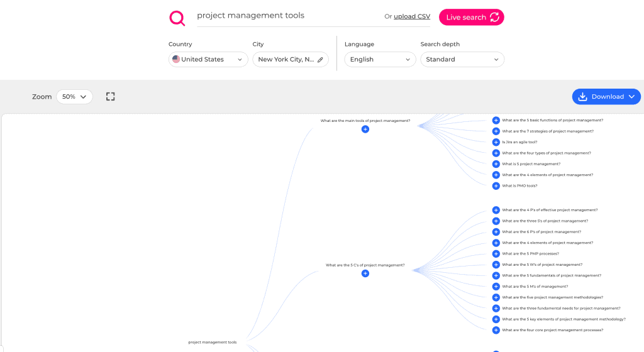The height and width of the screenshot is (352, 644).
Task: Click pencil edit icon in City field
Action: 320,60
